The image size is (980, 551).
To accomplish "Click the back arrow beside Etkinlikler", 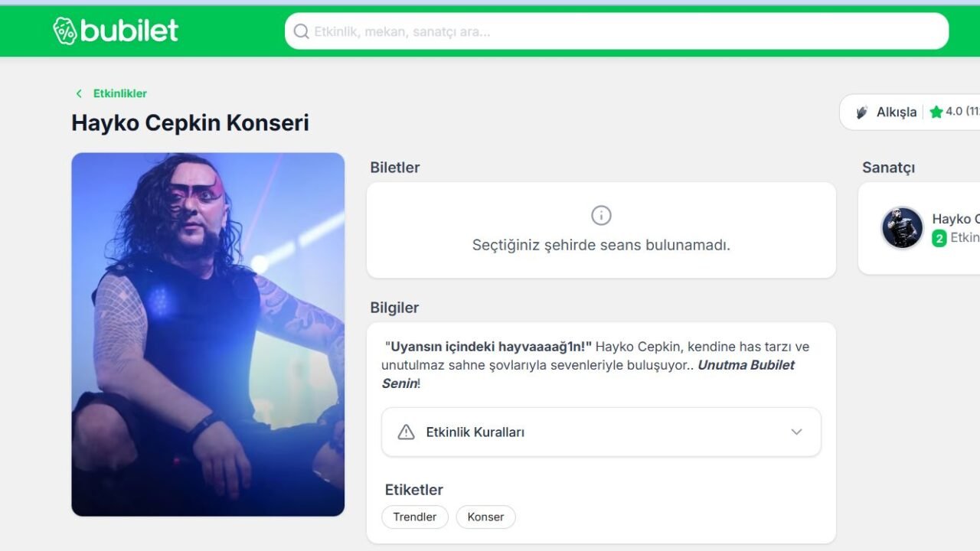I will (79, 93).
